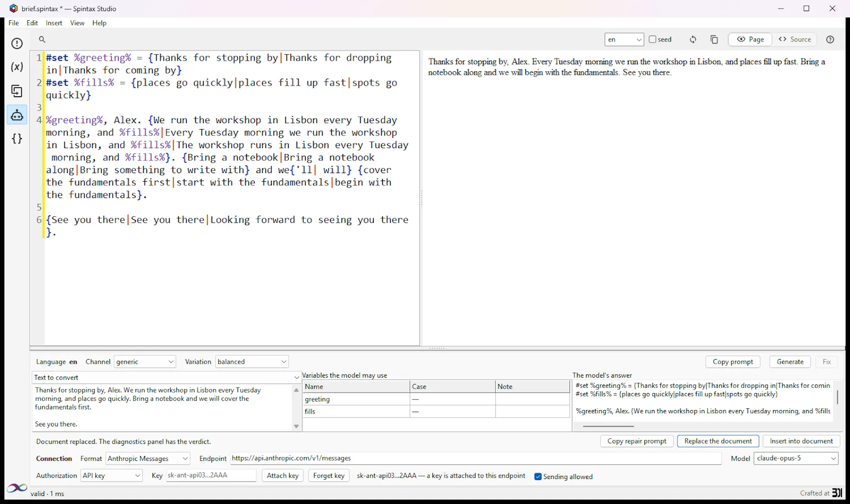The image size is (850, 504).
Task: Open the Help menu
Action: point(99,23)
